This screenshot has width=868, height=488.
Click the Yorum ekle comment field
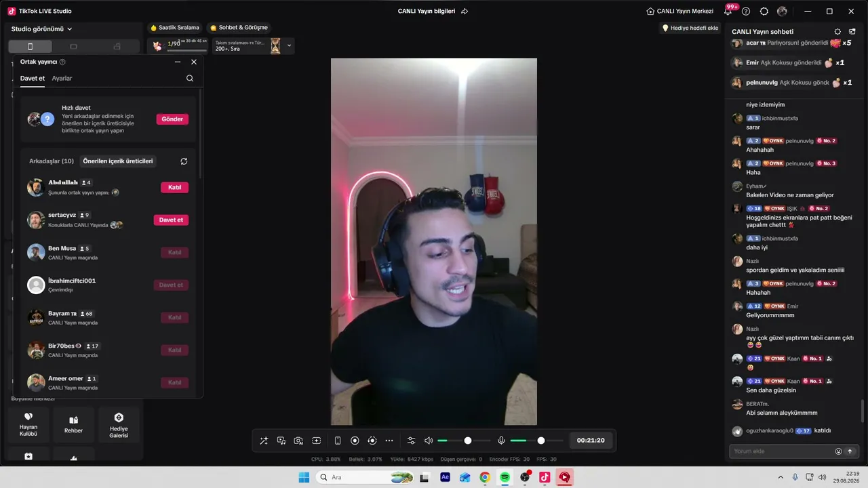(781, 451)
